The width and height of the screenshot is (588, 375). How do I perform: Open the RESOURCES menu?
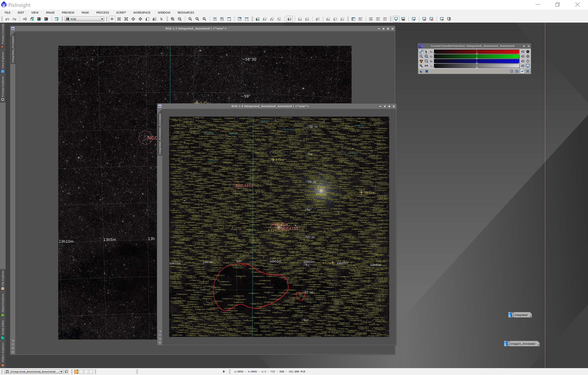(x=186, y=12)
